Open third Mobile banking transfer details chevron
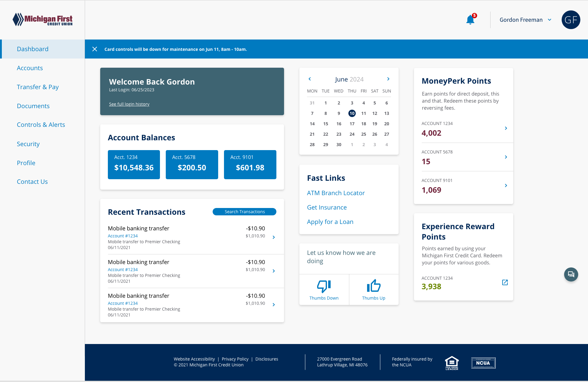The image size is (588, 382). click(274, 304)
